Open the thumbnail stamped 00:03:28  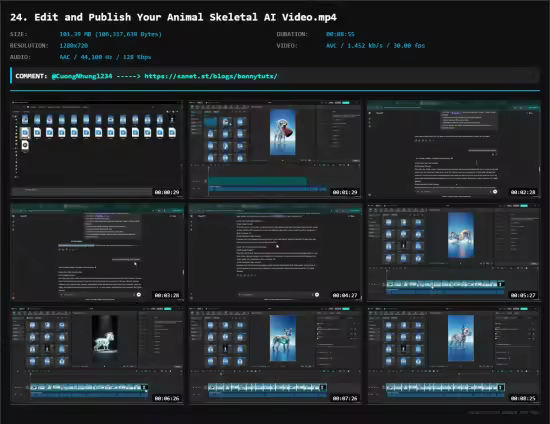point(97,252)
